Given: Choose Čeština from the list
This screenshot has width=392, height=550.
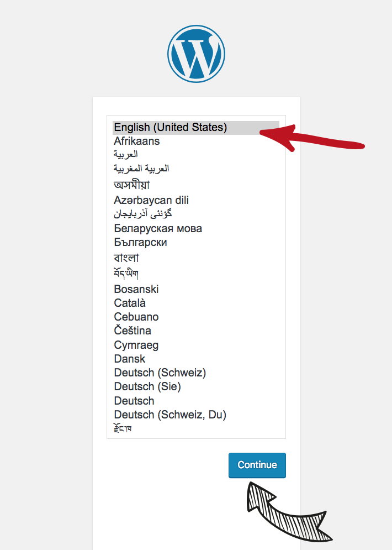Looking at the screenshot, I should click(133, 331).
